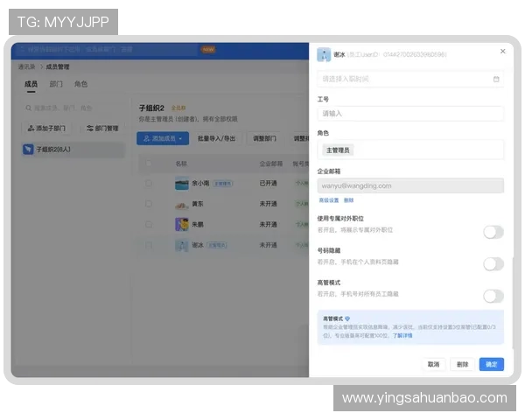Click the 添加子部门 button
The height and width of the screenshot is (420, 525).
click(46, 129)
